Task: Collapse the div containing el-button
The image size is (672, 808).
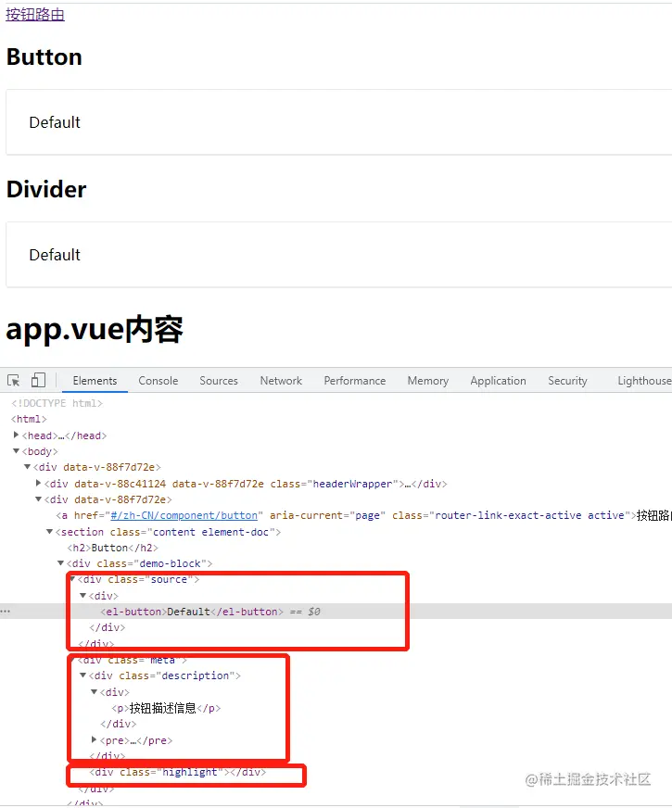Action: tap(83, 596)
